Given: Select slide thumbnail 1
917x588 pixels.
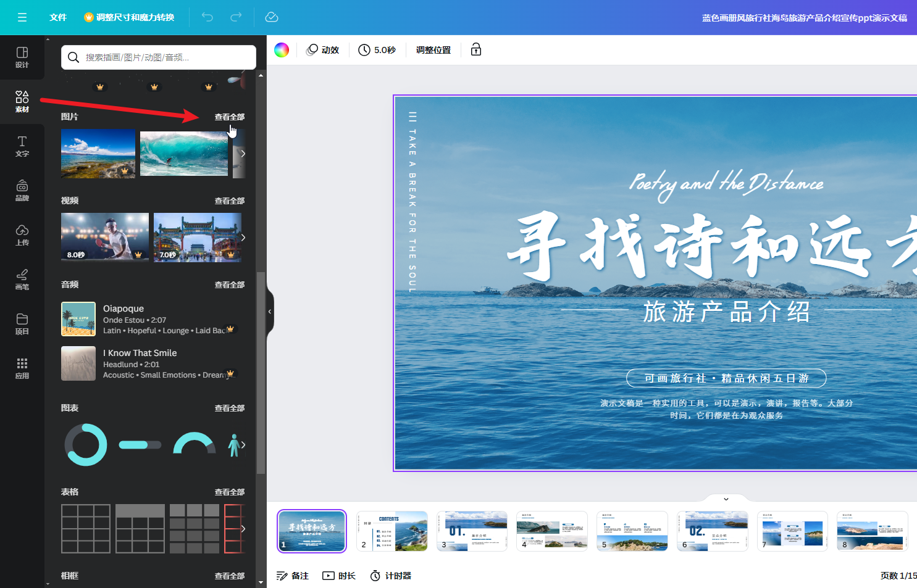Looking at the screenshot, I should point(312,531).
